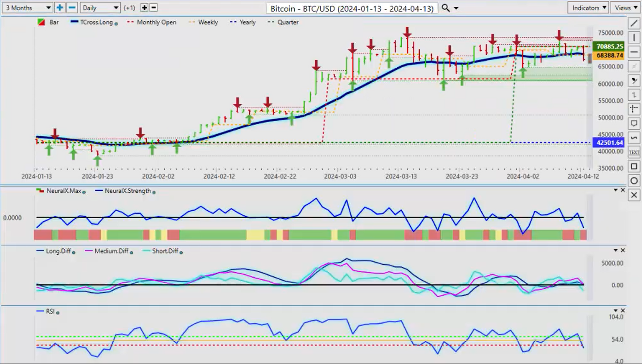This screenshot has width=642, height=364.
Task: Expand the Long.Diff pane options arrow
Action: [616, 250]
